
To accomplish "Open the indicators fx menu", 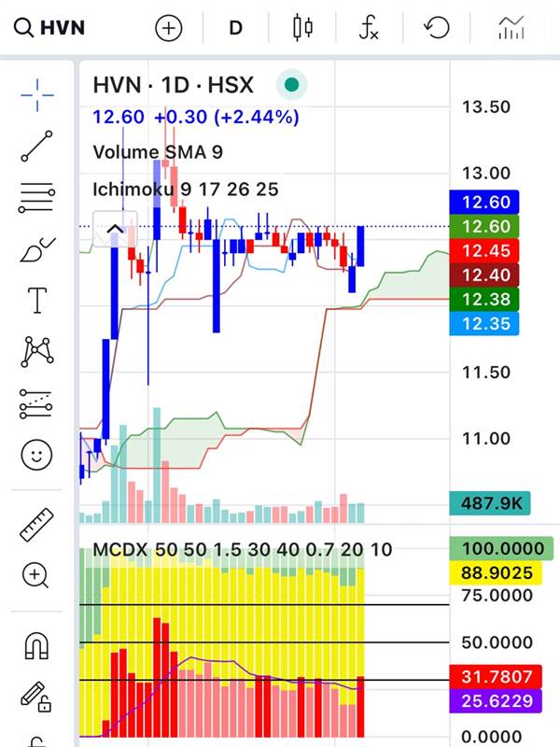I will (x=369, y=28).
